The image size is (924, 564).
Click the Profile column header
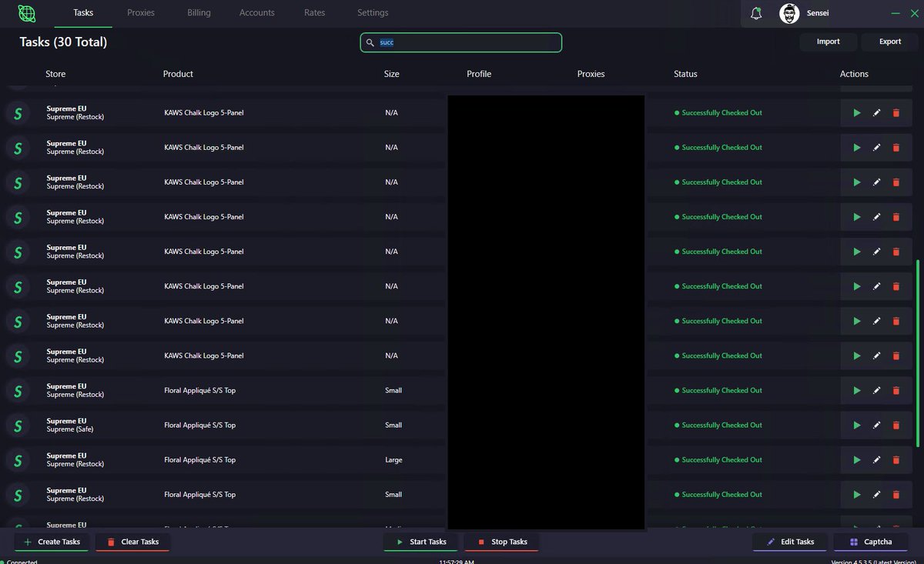click(x=479, y=74)
